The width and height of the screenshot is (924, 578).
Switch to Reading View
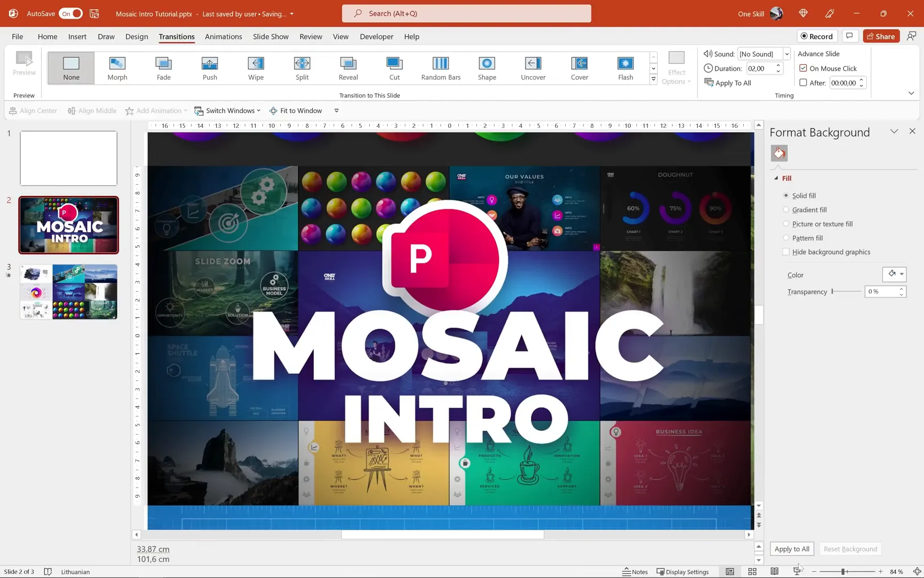pyautogui.click(x=774, y=572)
